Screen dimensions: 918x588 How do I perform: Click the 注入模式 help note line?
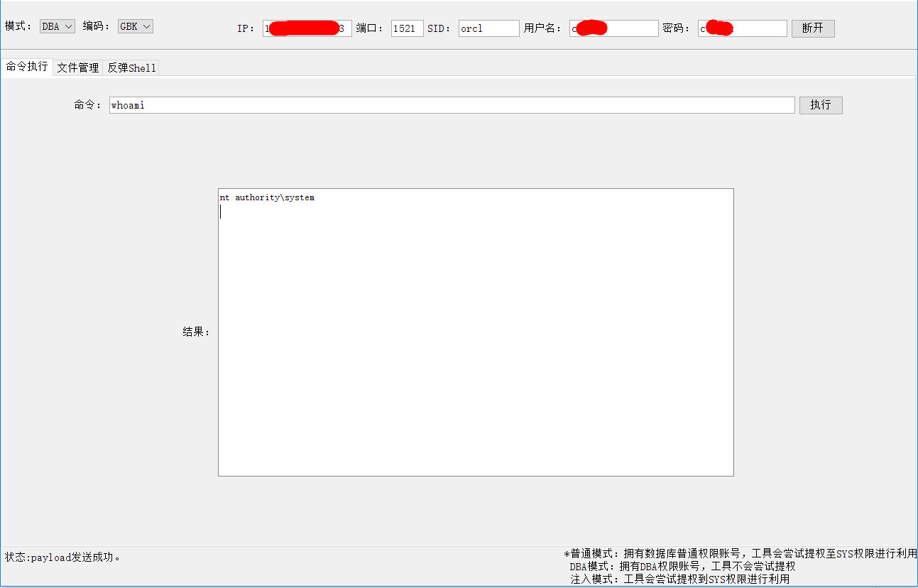679,579
